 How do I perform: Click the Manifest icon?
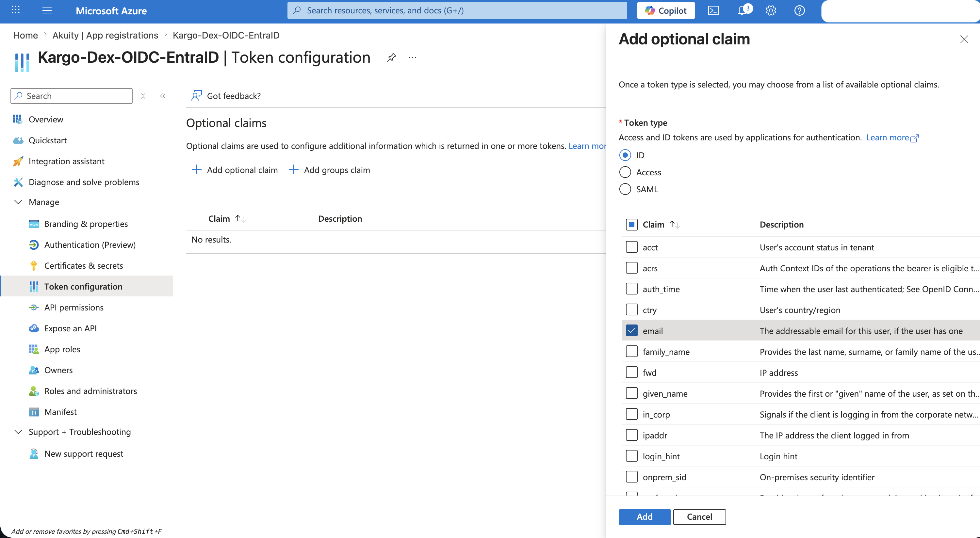pyautogui.click(x=33, y=412)
